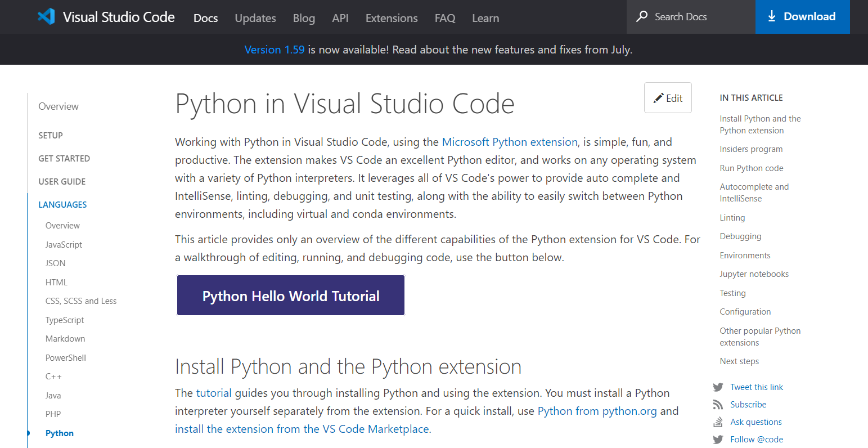This screenshot has width=868, height=448.
Task: Select the Python sidebar item
Action: [60, 433]
